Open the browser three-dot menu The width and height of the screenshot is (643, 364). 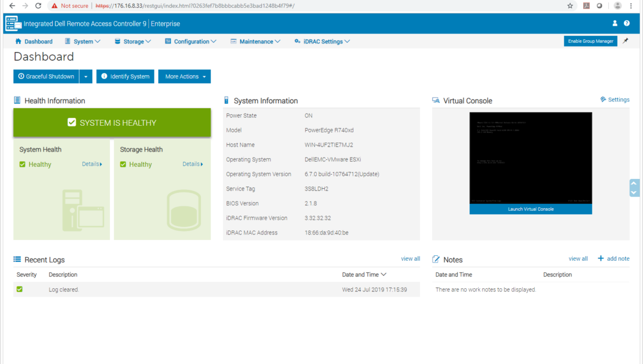click(x=631, y=5)
